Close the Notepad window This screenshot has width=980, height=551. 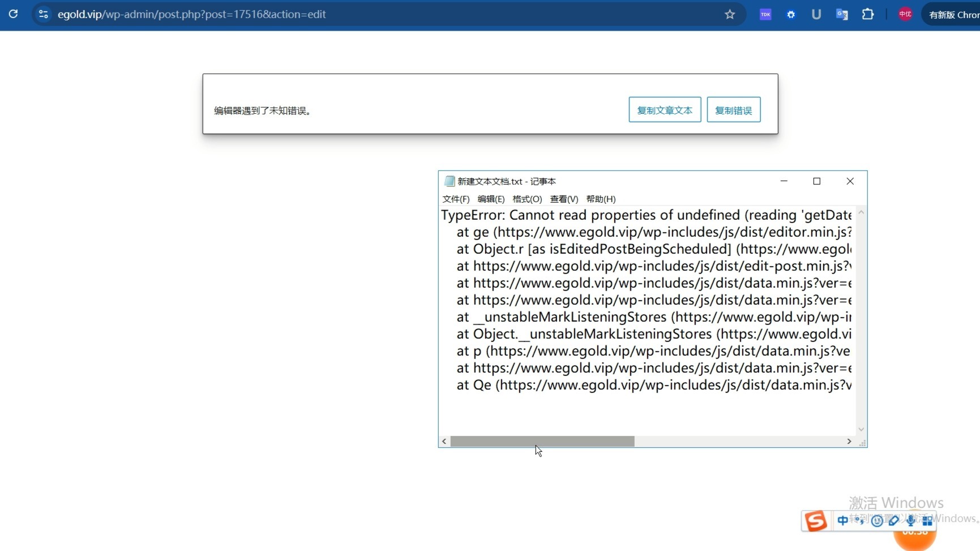click(850, 181)
